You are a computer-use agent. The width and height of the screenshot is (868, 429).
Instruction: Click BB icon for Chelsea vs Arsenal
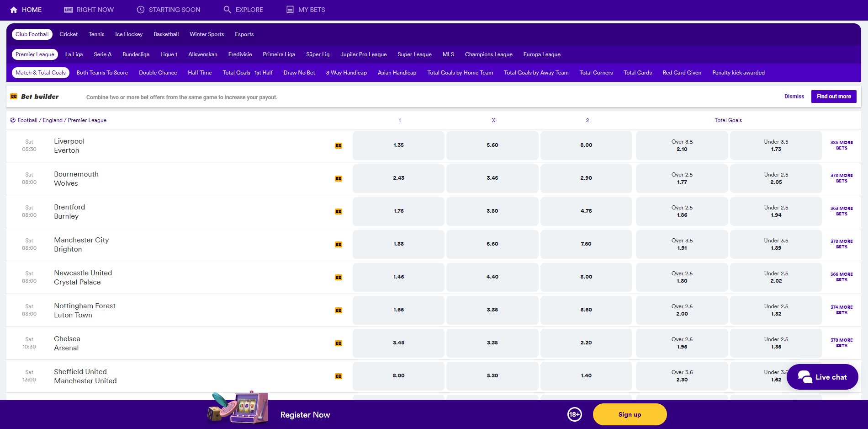coord(339,343)
